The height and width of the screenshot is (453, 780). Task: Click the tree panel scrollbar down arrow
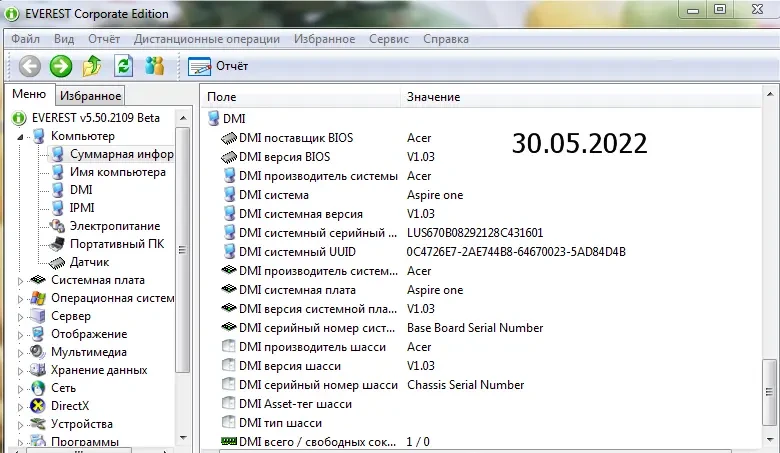[x=183, y=438]
